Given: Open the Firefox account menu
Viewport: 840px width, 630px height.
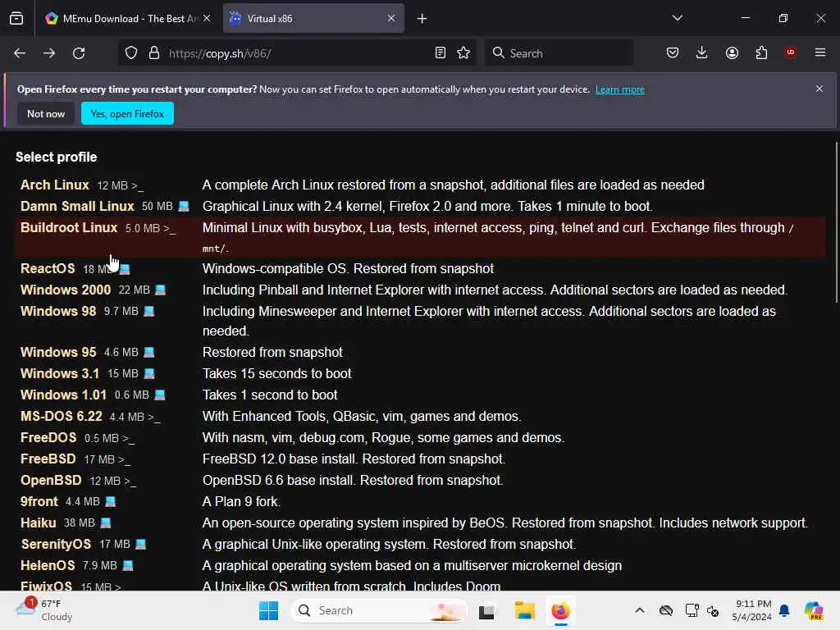Looking at the screenshot, I should pos(732,52).
